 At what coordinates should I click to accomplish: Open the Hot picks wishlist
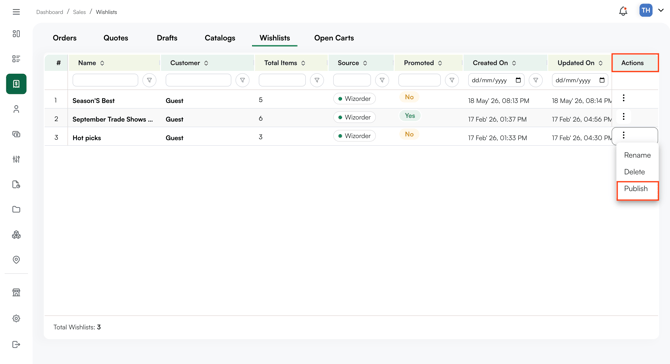click(87, 138)
